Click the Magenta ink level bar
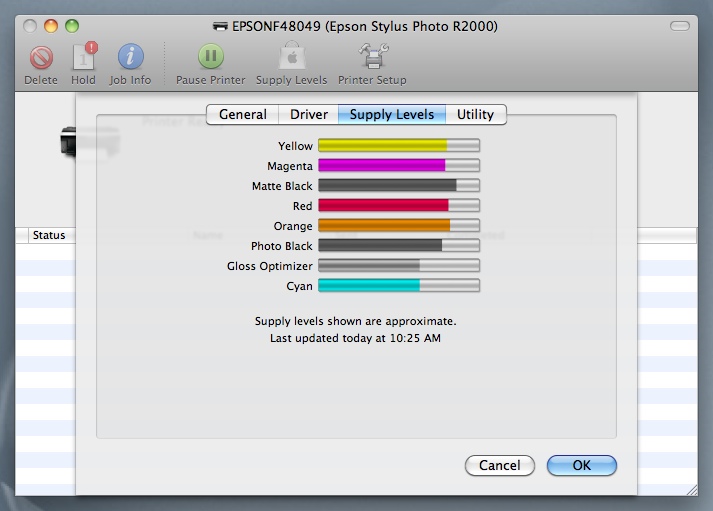This screenshot has height=511, width=713. (399, 166)
